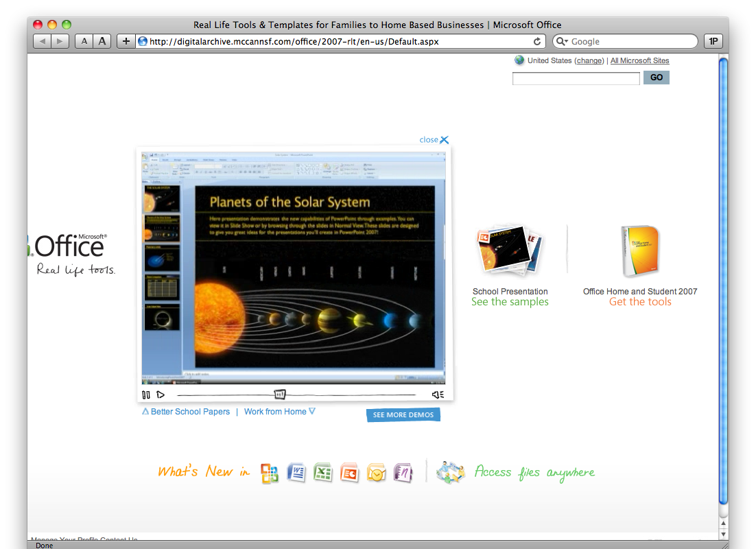Add a bookmark with the plus button

126,41
